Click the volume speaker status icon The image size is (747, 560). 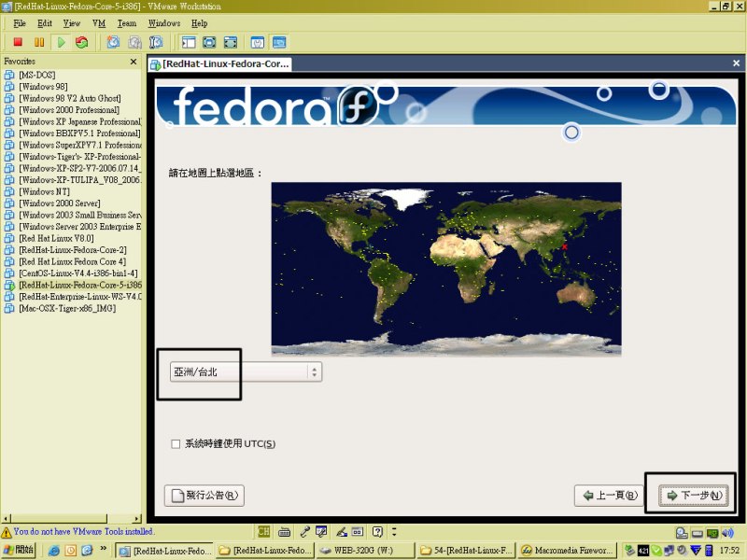[727, 533]
